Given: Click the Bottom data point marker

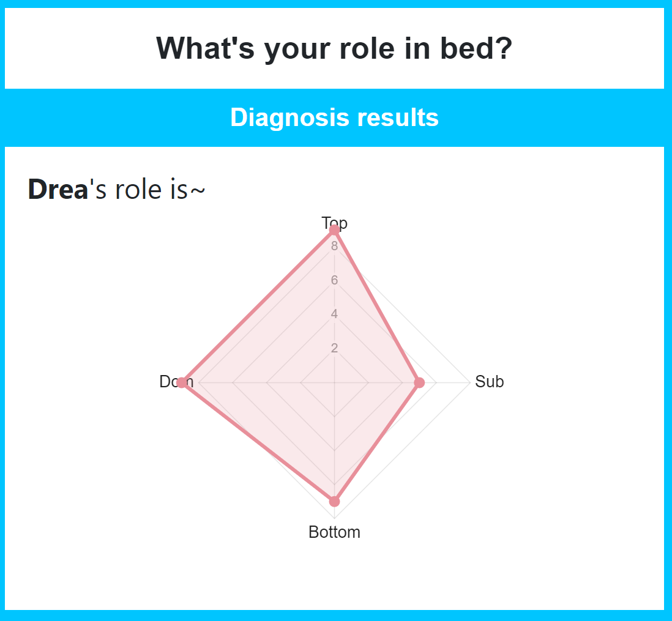Looking at the screenshot, I should click(334, 502).
